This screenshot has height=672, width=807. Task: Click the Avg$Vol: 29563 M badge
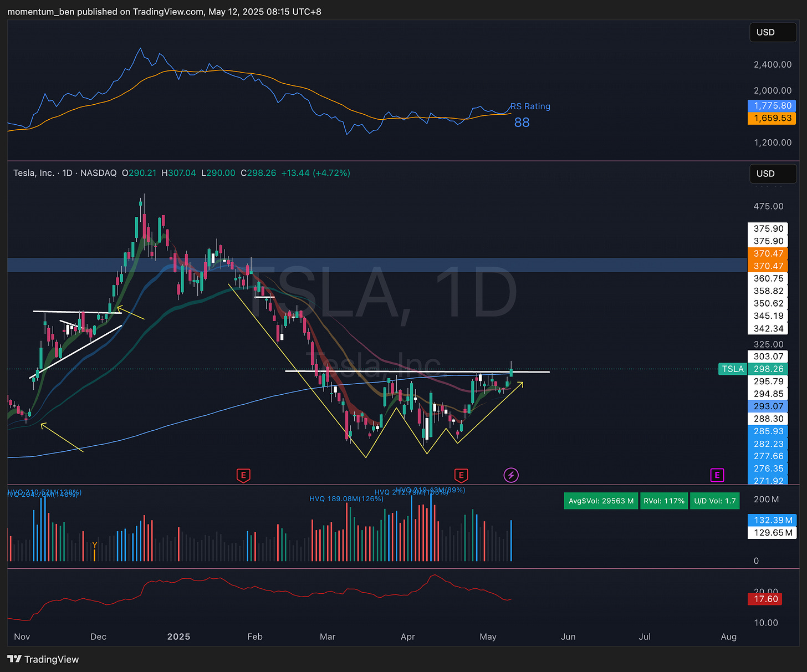(x=601, y=501)
